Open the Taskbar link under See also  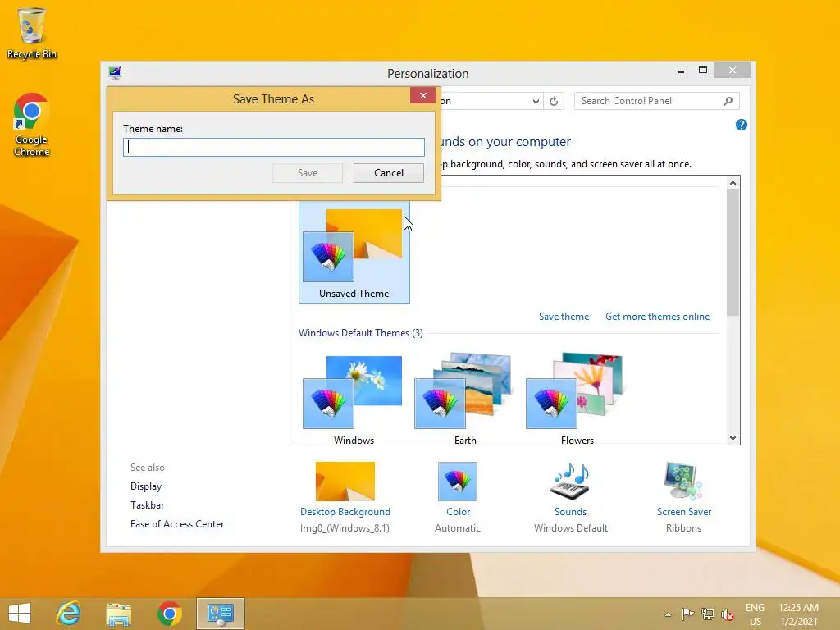click(147, 505)
